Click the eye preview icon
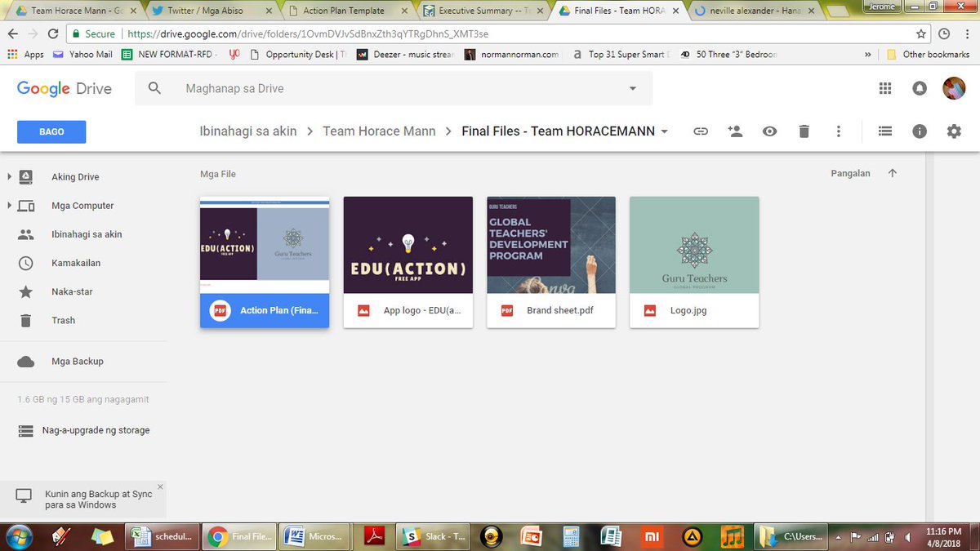Viewport: 980px width, 551px height. pos(769,131)
